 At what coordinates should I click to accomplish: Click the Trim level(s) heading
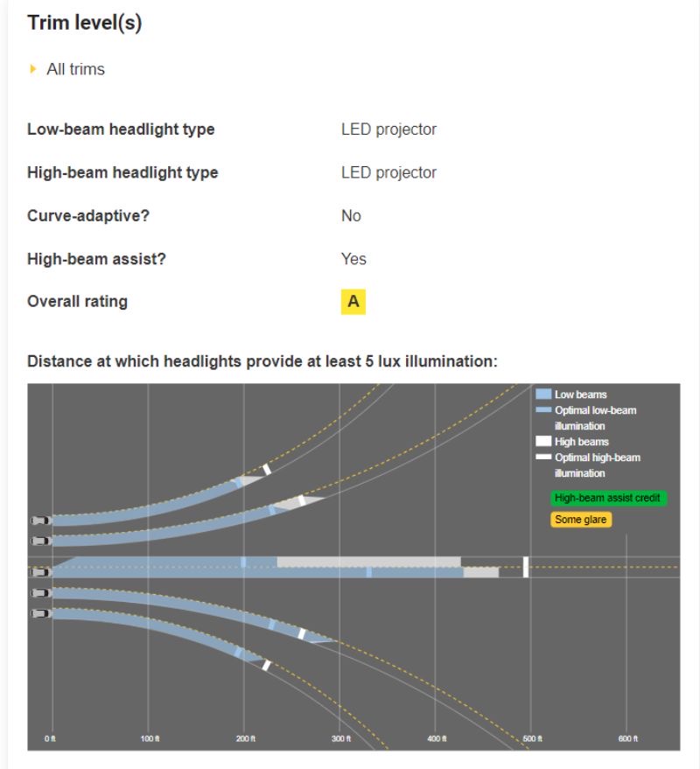(84, 23)
